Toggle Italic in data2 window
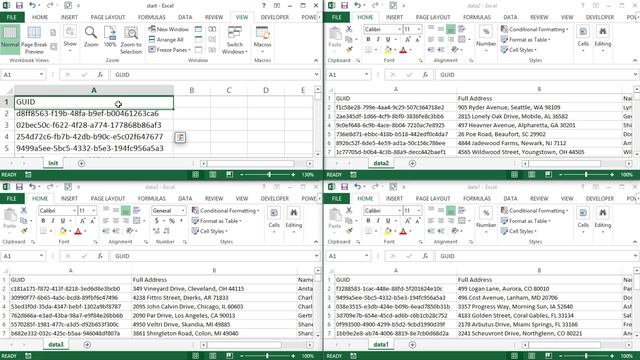The image size is (640, 360). [378, 40]
